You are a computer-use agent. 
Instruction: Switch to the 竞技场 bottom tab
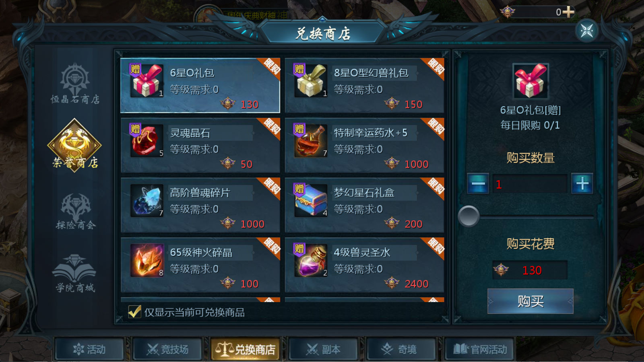[167, 349]
